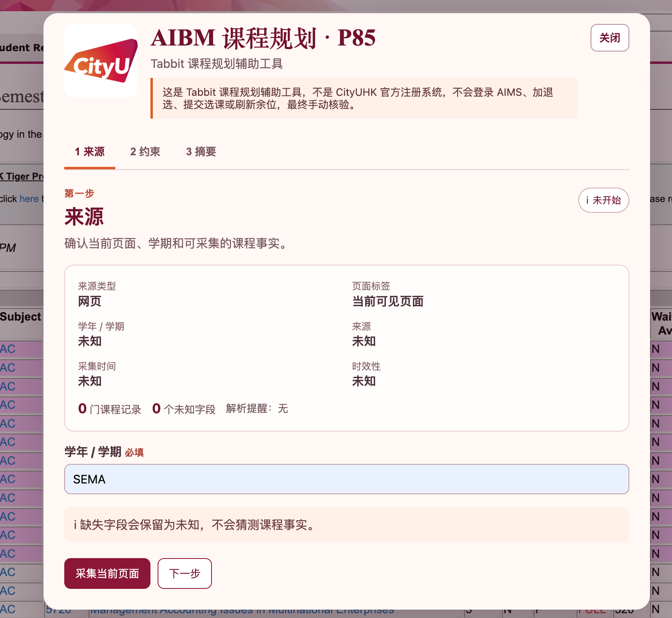Screen dimensions: 672x618
Task: Click 采集当前页面 button
Action: coord(107,573)
